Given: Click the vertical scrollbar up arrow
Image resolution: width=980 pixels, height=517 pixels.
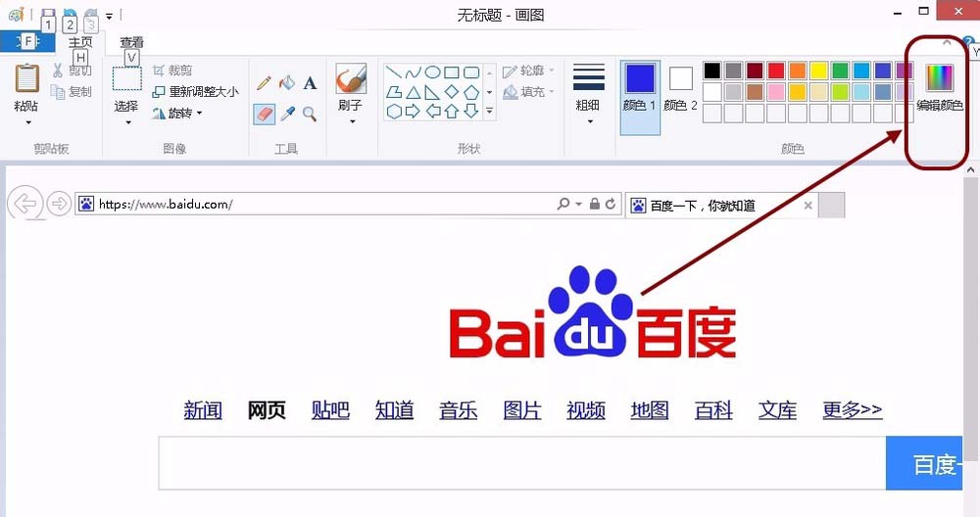Looking at the screenshot, I should pyautogui.click(x=970, y=169).
